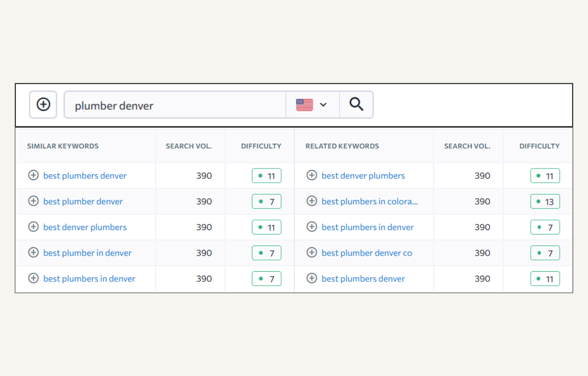Image resolution: width=588 pixels, height=376 pixels.
Task: Click difficulty badge 7 for related 'best plumbers in denver'
Action: pos(545,227)
